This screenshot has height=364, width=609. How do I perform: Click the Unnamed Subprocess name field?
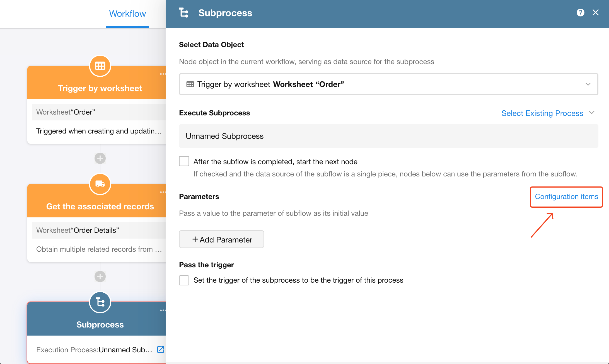tap(388, 136)
